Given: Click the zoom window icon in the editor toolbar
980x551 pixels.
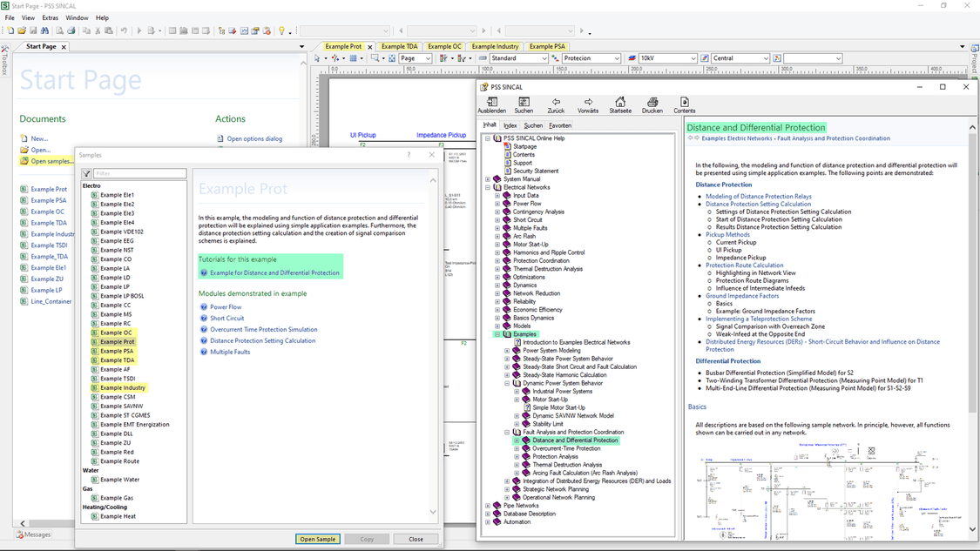Looking at the screenshot, I should coord(375,58).
